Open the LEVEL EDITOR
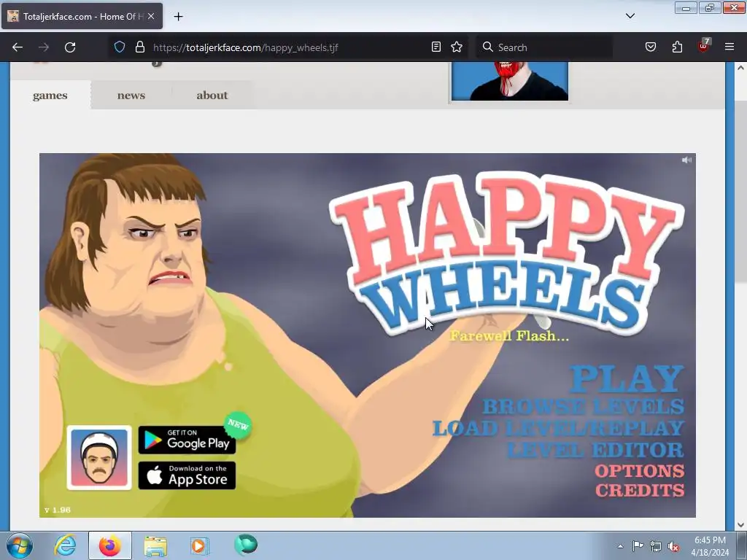 595,450
